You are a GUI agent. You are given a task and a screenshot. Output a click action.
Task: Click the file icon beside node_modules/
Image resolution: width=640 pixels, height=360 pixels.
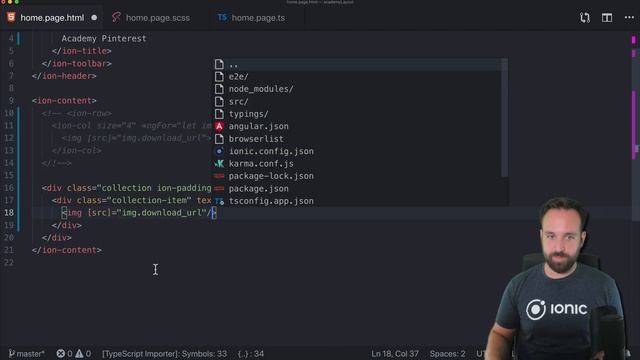(x=219, y=89)
